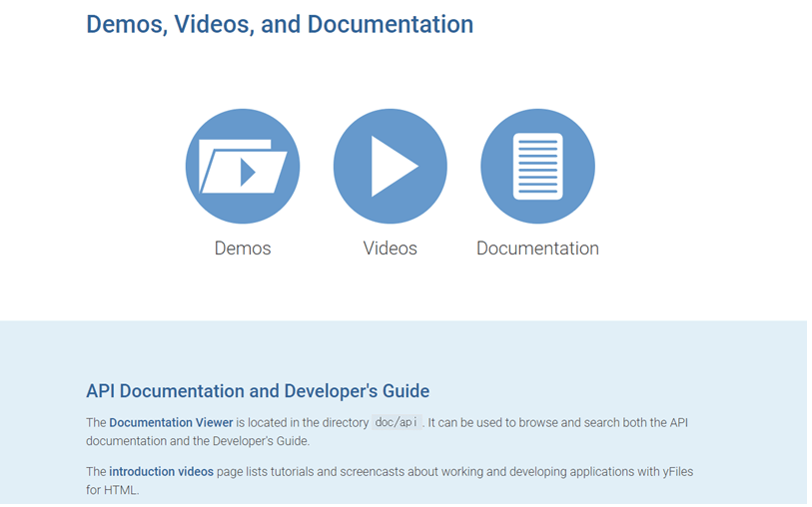Open the Documentation page icon
Image resolution: width=812 pixels, height=507 pixels.
coord(537,166)
